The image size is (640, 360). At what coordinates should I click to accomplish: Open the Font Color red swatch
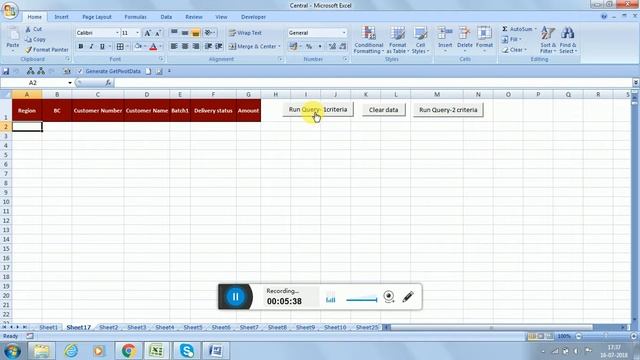point(153,47)
